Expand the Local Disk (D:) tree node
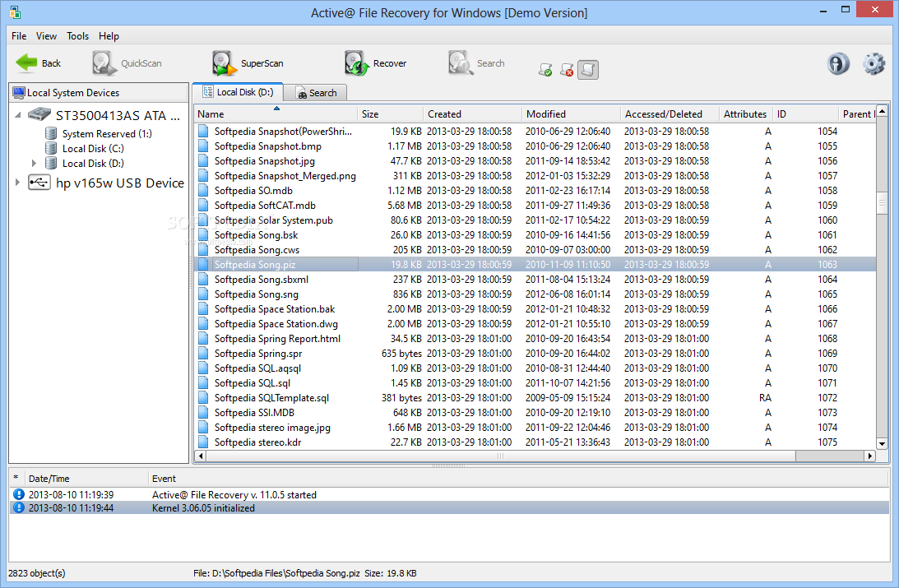This screenshot has width=899, height=588. (x=34, y=164)
